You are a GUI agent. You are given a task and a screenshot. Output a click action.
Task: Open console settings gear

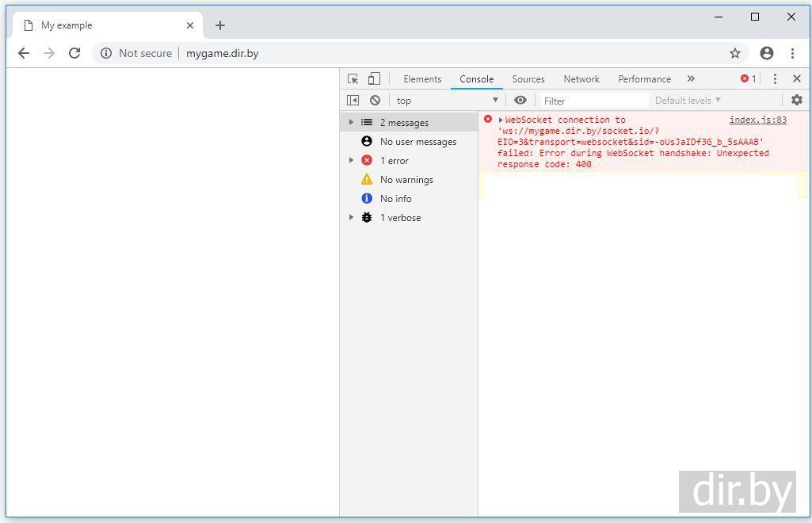[796, 100]
